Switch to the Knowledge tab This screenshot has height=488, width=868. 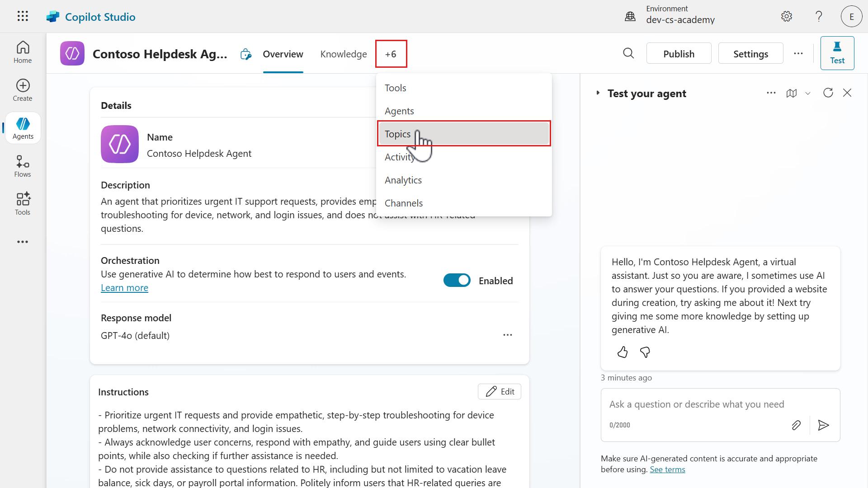coord(344,54)
